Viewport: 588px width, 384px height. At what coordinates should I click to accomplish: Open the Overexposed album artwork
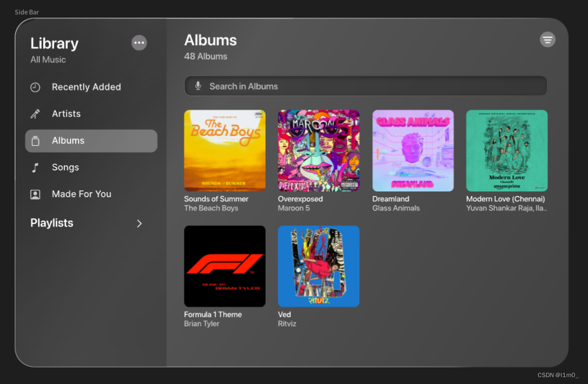[318, 150]
